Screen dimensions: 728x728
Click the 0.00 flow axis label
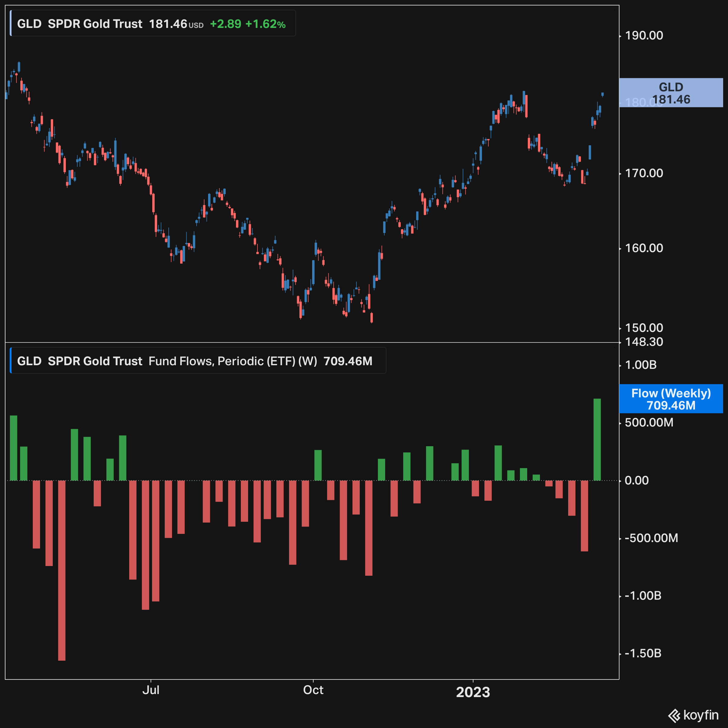(637, 480)
